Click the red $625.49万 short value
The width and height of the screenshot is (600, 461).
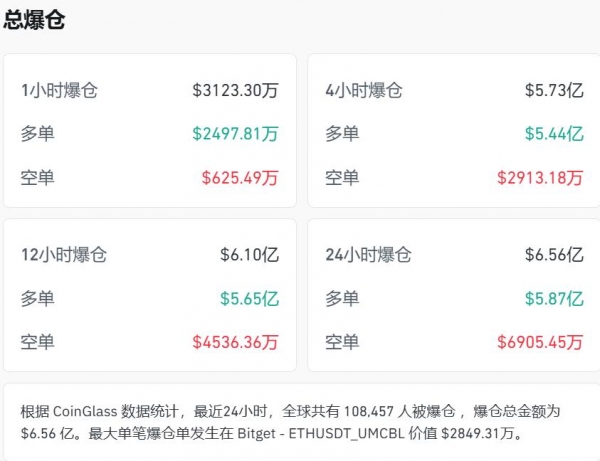pyautogui.click(x=240, y=178)
